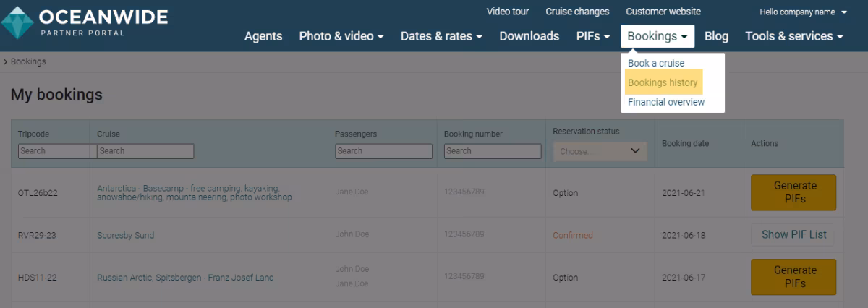
Task: Open the Hello company name account menu
Action: (803, 12)
